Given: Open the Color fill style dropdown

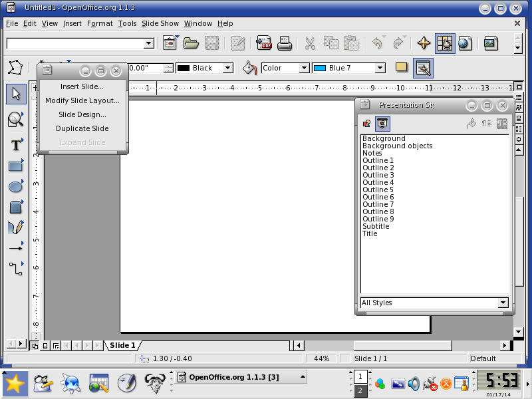Looking at the screenshot, I should [x=305, y=68].
